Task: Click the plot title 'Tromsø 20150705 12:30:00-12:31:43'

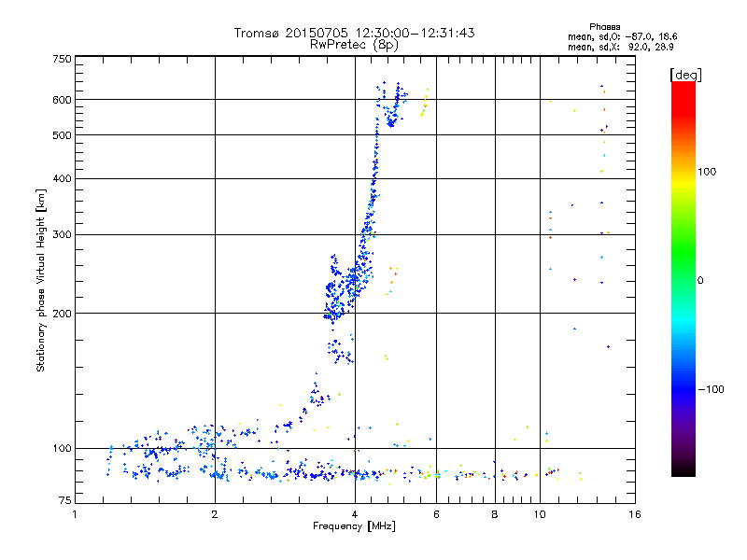Action: (355, 33)
